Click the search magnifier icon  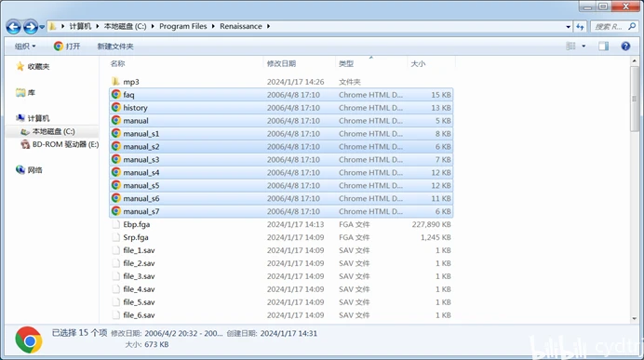click(x=632, y=27)
